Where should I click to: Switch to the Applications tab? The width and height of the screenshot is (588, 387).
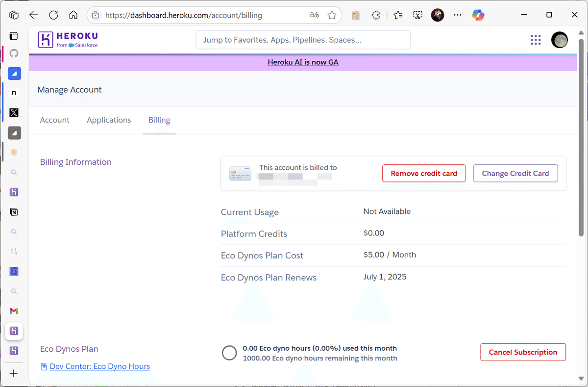tap(109, 120)
